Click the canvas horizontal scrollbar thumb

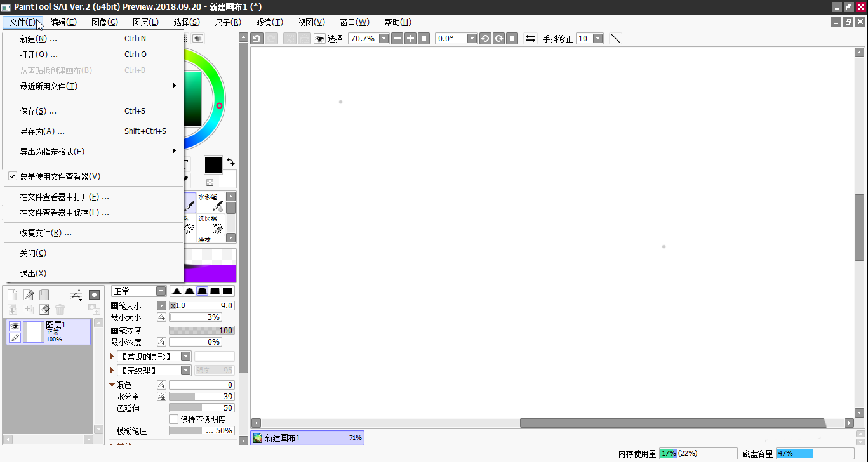click(673, 423)
